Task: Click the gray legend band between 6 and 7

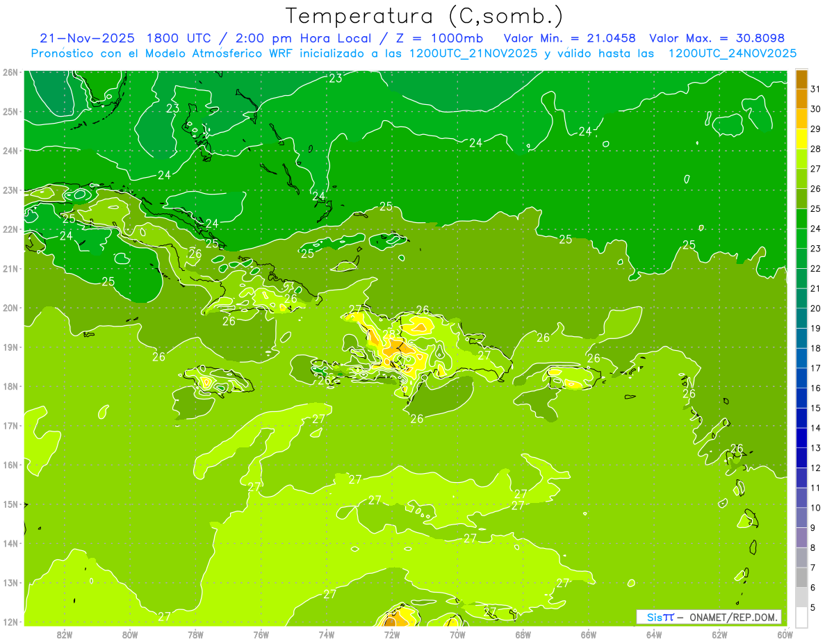Action: (801, 578)
